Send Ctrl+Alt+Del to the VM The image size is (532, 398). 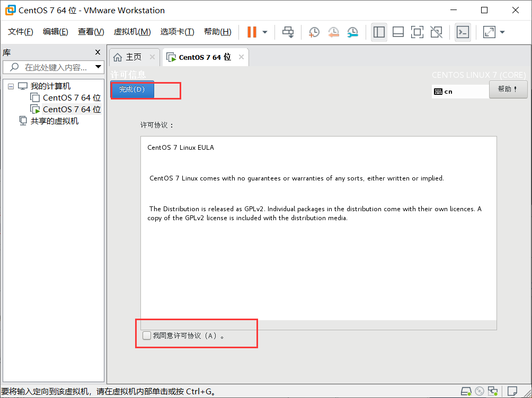[x=288, y=32]
